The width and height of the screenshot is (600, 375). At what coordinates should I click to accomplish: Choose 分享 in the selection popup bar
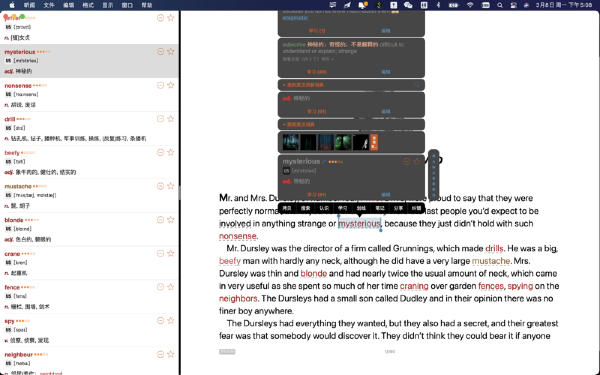tap(398, 208)
